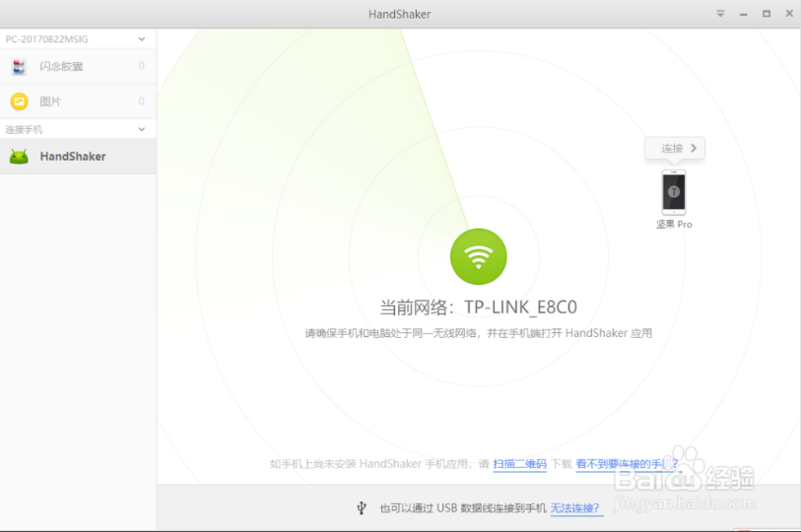Image resolution: width=801 pixels, height=532 pixels.
Task: Click the USB symbol icon
Action: tap(362, 508)
